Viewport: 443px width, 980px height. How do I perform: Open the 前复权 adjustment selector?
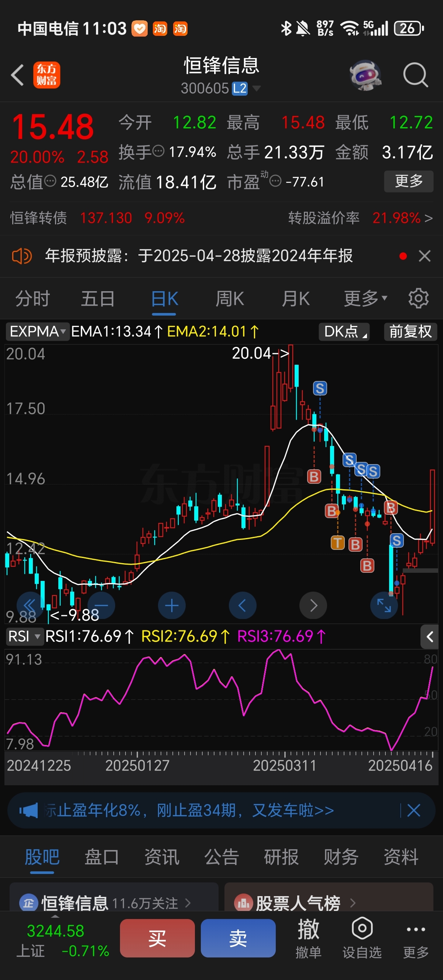pos(410,331)
